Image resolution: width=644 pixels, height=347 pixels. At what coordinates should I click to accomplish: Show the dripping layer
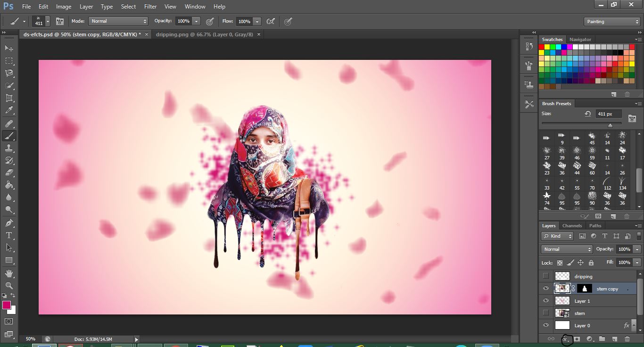tap(546, 276)
